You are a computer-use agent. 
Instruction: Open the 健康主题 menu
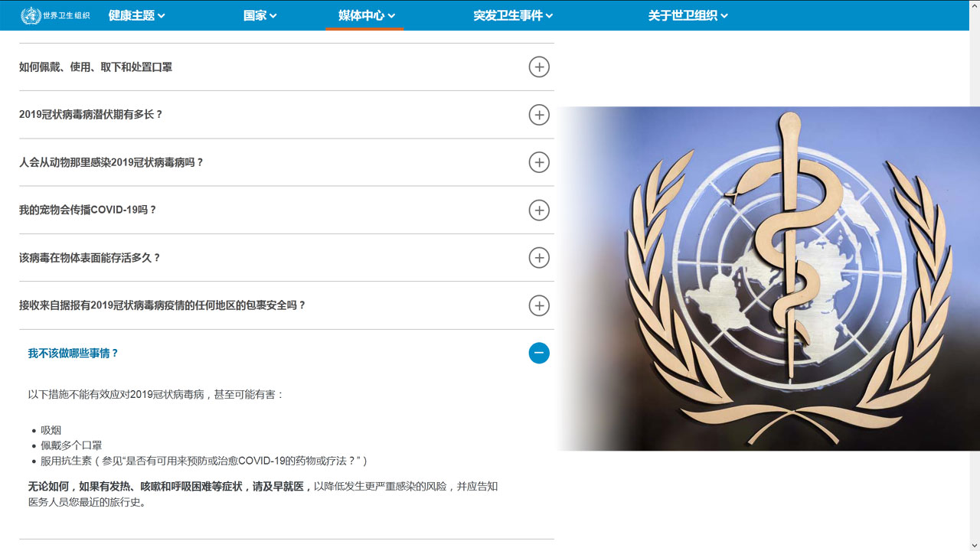coord(136,15)
